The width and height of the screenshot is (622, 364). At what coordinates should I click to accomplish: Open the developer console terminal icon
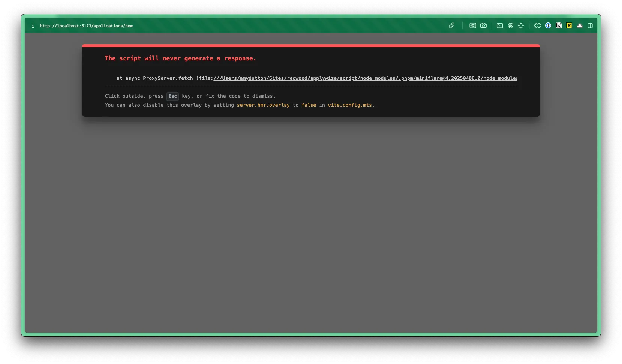500,25
